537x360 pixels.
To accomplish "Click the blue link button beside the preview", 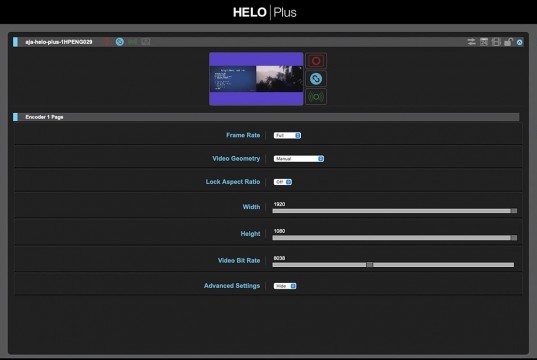I will tap(316, 79).
